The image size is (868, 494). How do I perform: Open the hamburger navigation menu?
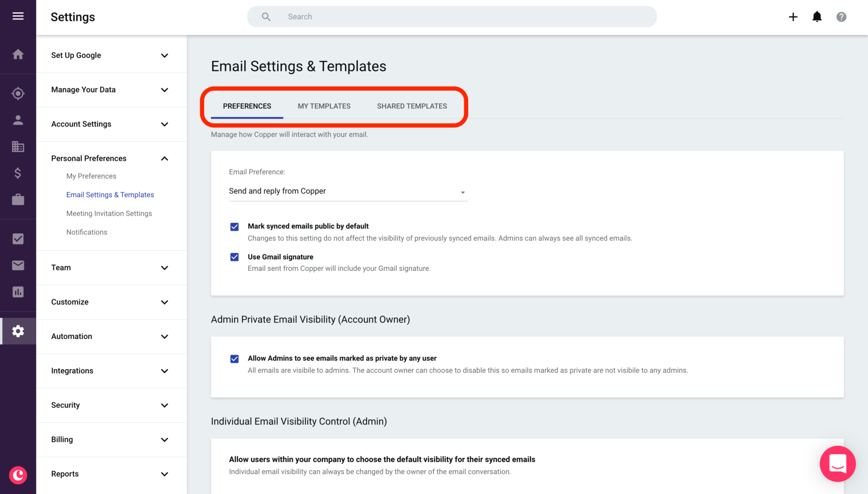pyautogui.click(x=18, y=16)
